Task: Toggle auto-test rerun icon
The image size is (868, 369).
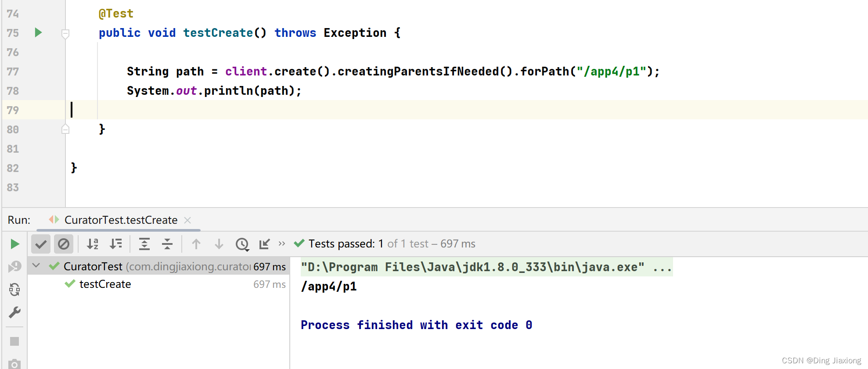Action: pos(14,289)
